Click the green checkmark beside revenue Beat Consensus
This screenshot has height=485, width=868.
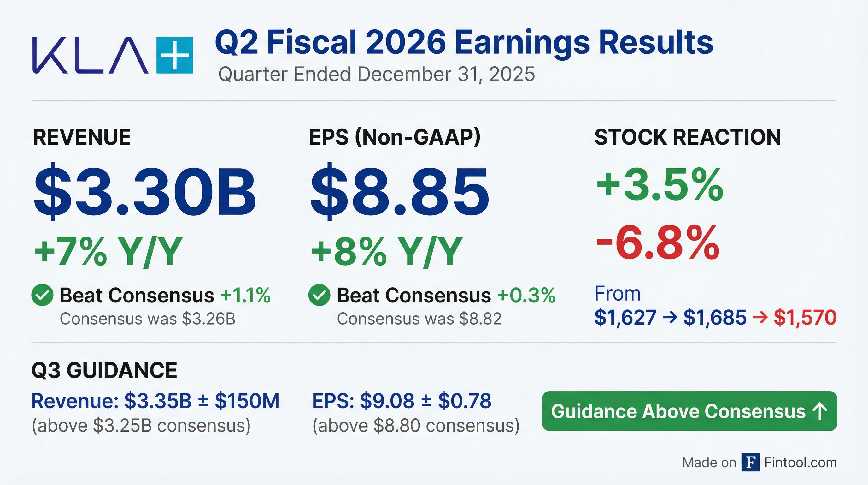(x=42, y=295)
